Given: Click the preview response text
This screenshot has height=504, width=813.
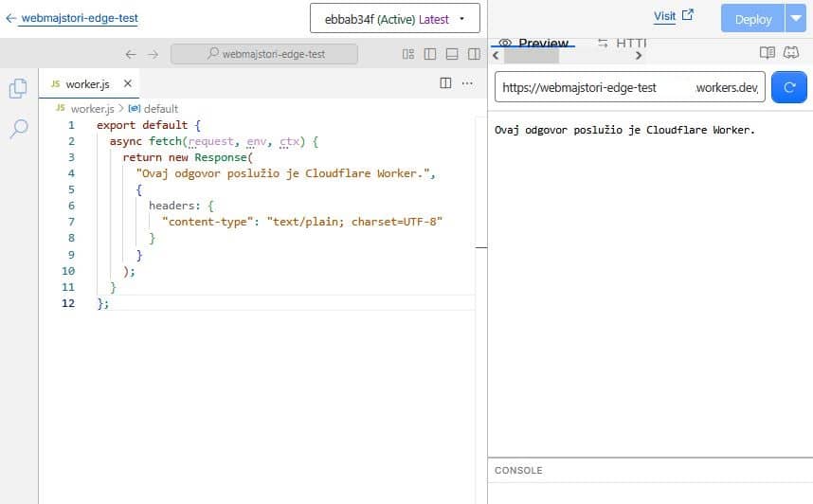Looking at the screenshot, I should tap(624, 130).
